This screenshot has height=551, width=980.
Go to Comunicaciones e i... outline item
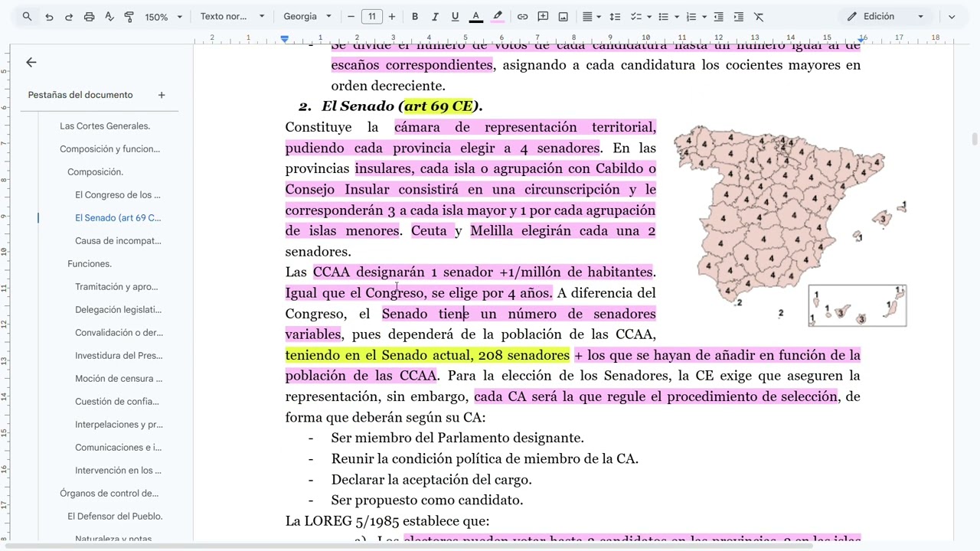[118, 448]
